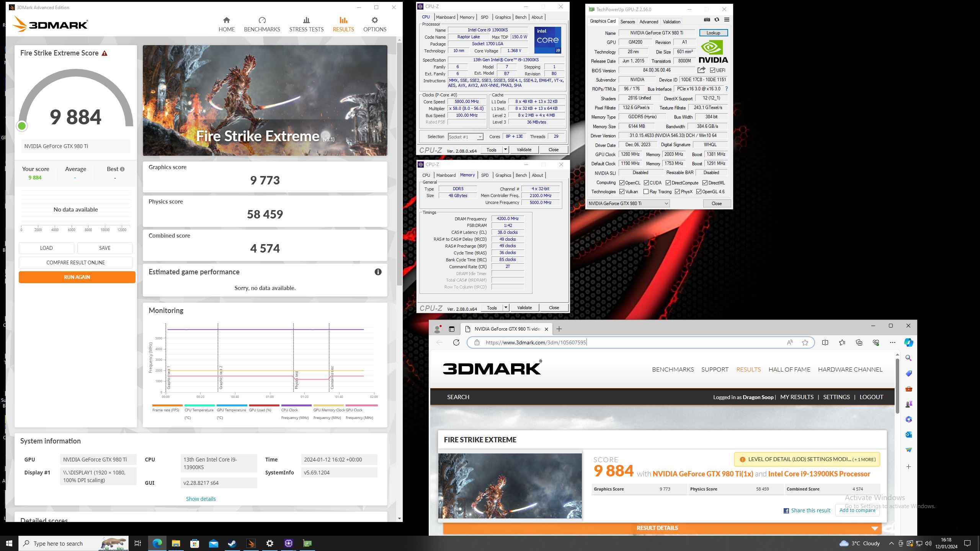This screenshot has height=551, width=980.
Task: Open the Edge profile avatar icon
Action: (x=438, y=329)
